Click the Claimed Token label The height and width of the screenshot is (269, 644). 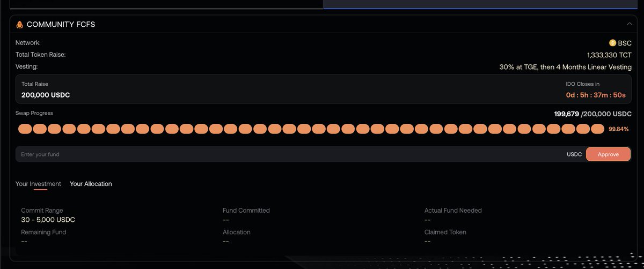[445, 232]
